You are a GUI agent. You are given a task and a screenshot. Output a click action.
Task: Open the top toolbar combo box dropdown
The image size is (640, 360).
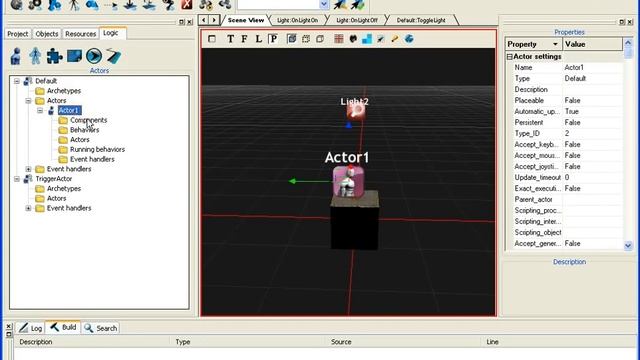324,4
